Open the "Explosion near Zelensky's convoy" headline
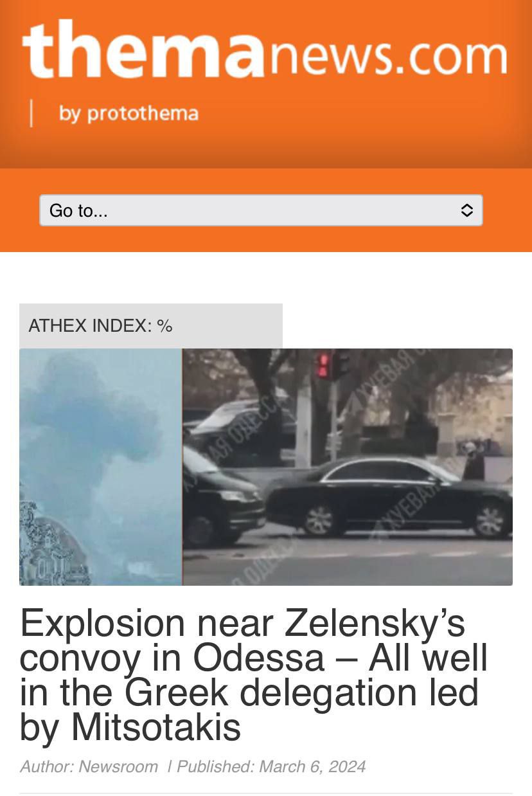The image size is (532, 796). (x=254, y=675)
